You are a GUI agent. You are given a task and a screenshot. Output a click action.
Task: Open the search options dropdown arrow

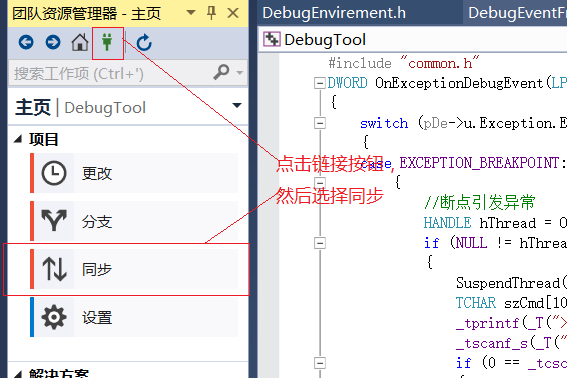coord(239,72)
